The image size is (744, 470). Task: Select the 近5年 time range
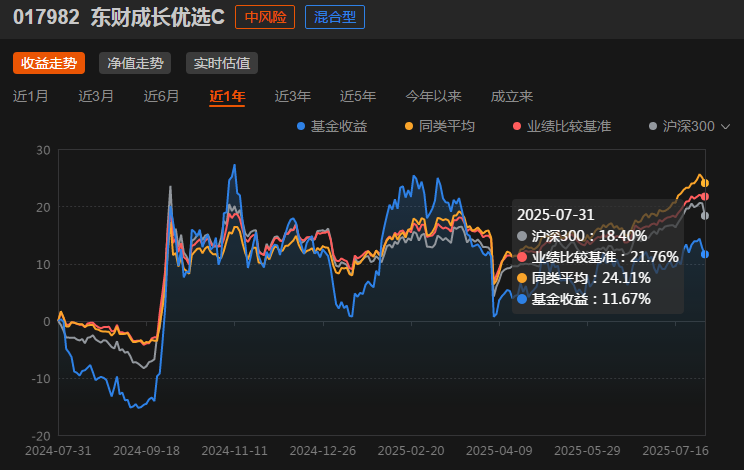pyautogui.click(x=358, y=96)
